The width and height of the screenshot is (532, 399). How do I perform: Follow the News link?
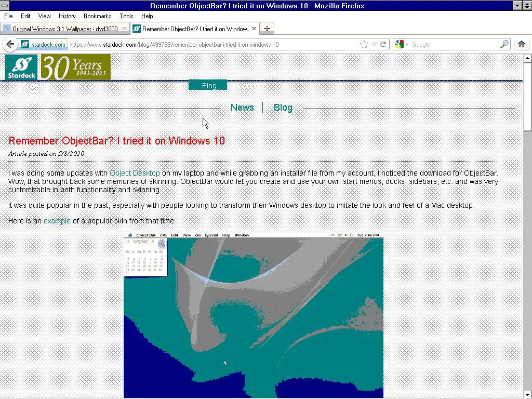[242, 108]
